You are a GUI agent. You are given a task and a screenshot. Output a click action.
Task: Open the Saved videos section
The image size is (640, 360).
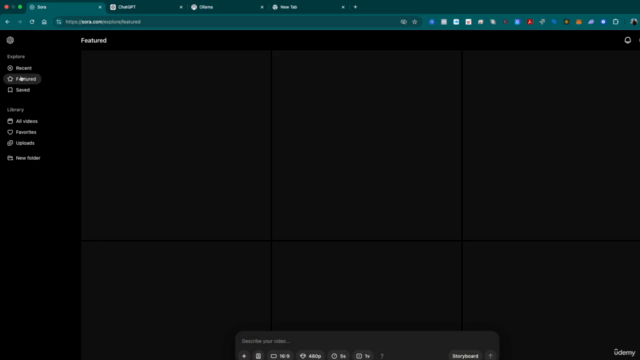coord(19,90)
